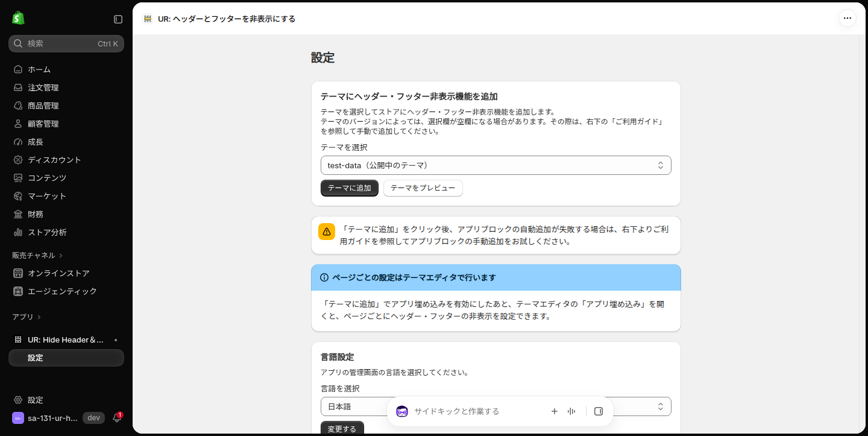Click the テーマに追加 button
The image size is (868, 436).
click(350, 188)
